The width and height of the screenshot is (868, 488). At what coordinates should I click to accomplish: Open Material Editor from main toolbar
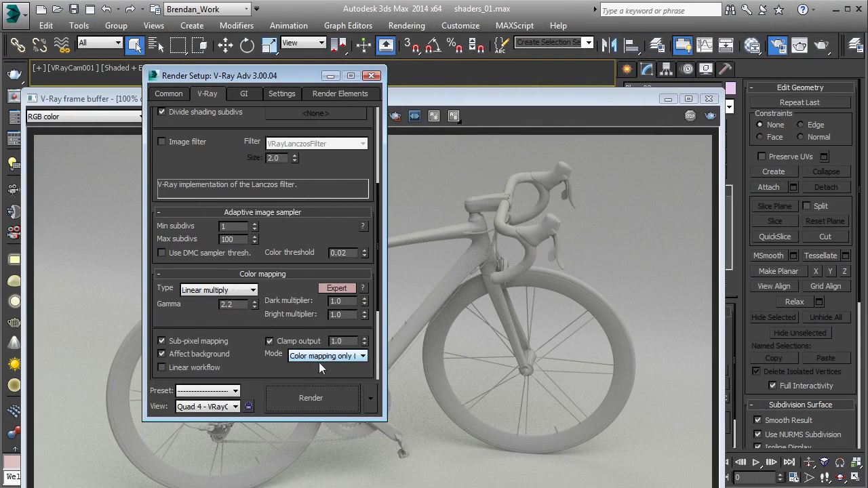pos(752,45)
